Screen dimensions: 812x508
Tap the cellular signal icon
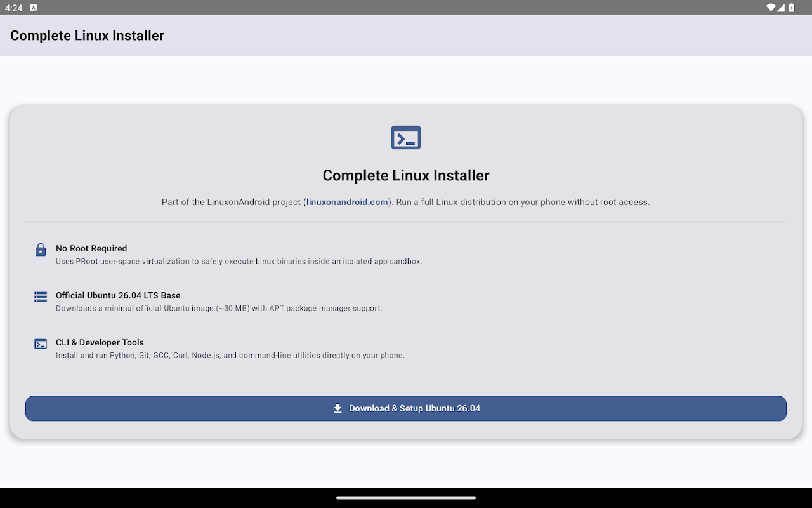782,8
